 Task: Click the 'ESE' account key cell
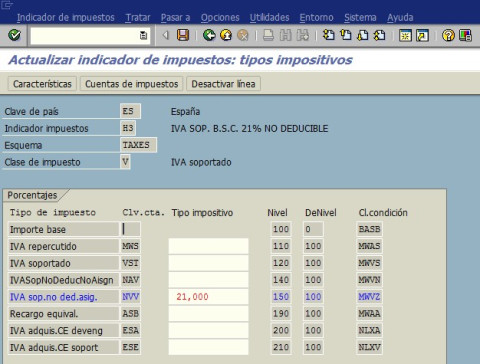pyautogui.click(x=130, y=347)
